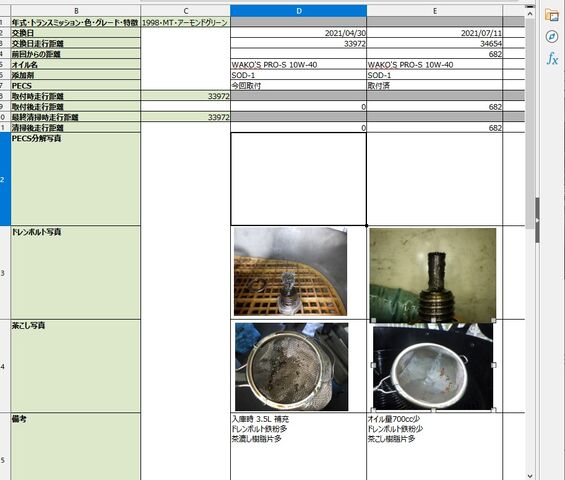Click remarks cell starting オイル量700cc少
Viewport: 565px width, 480px height.
point(435,447)
